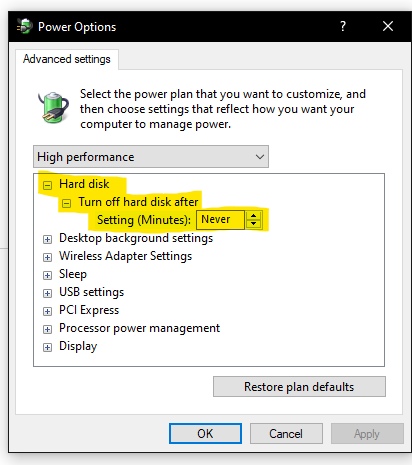This screenshot has height=465, width=412.
Task: Select Turn off hard disk after label
Action: pyautogui.click(x=138, y=202)
